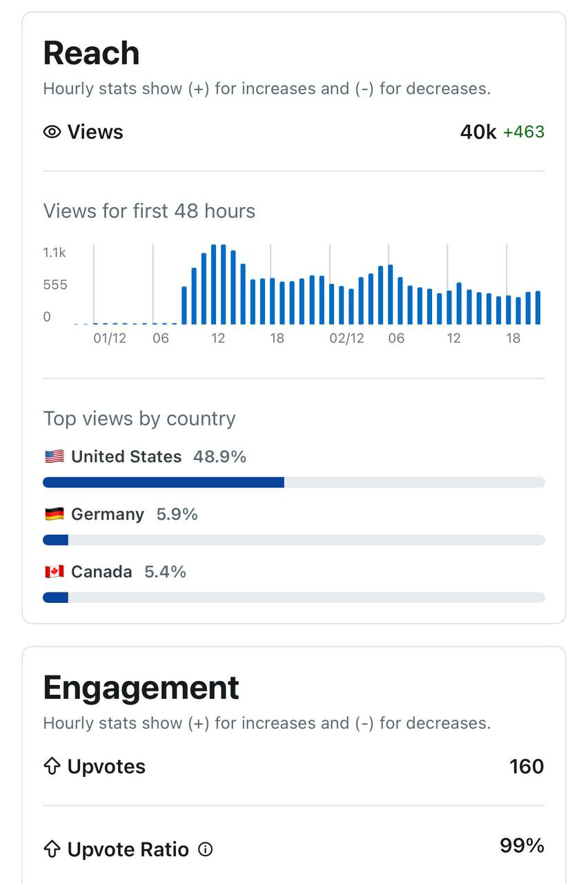Click the Upvotes arrow icon
Viewport: 588px width, 884px height.
52,767
